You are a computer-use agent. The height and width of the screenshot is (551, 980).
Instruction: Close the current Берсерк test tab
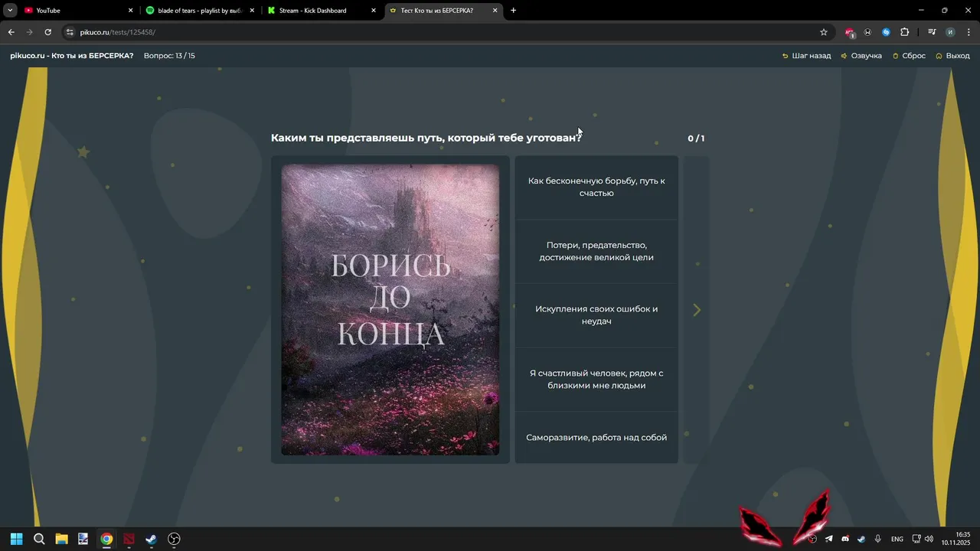(495, 11)
